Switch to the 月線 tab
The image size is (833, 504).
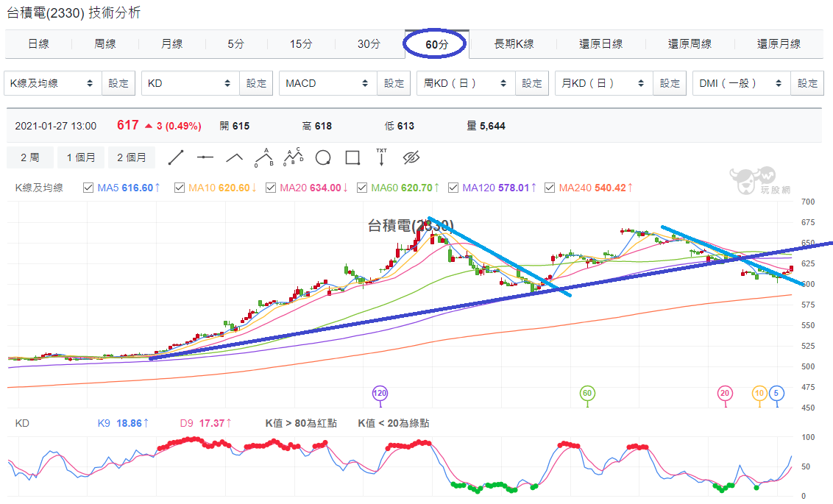171,44
